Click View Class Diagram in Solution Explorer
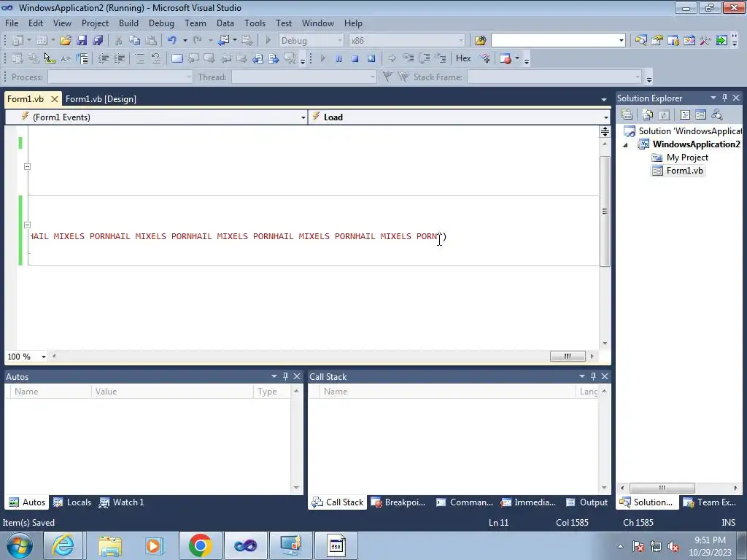The image size is (747, 560). click(x=716, y=114)
